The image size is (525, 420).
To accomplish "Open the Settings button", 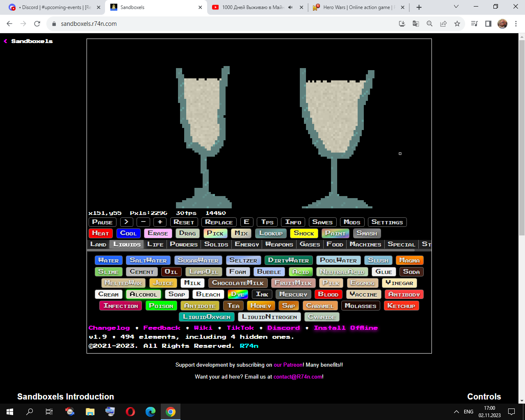I will click(x=387, y=222).
